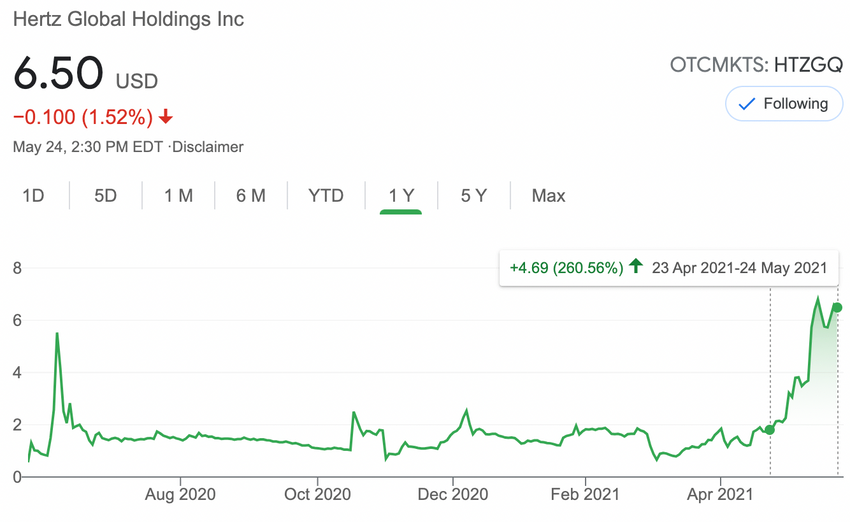This screenshot has width=850, height=522.
Task: Click the y-axis label 8
Action: click(x=17, y=268)
